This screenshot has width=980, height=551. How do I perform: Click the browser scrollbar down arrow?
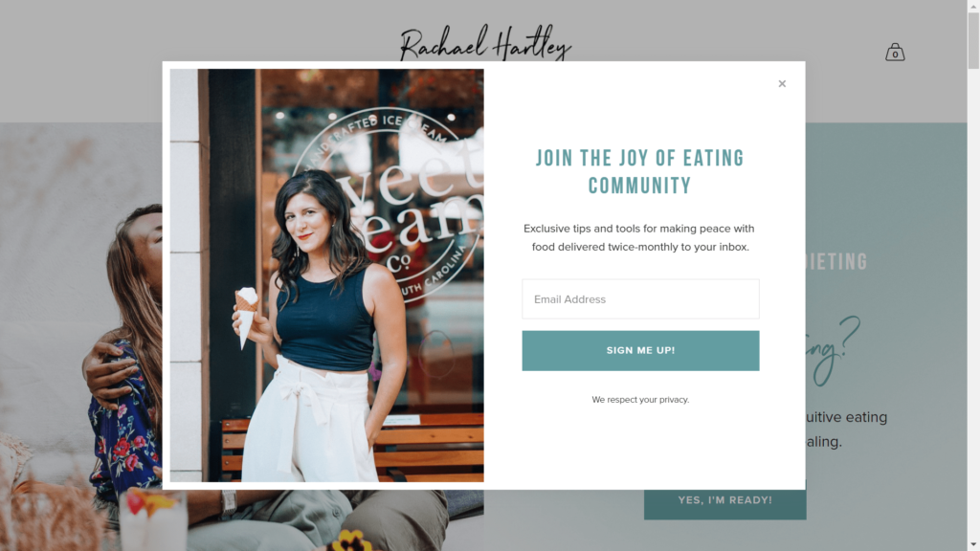point(973,544)
